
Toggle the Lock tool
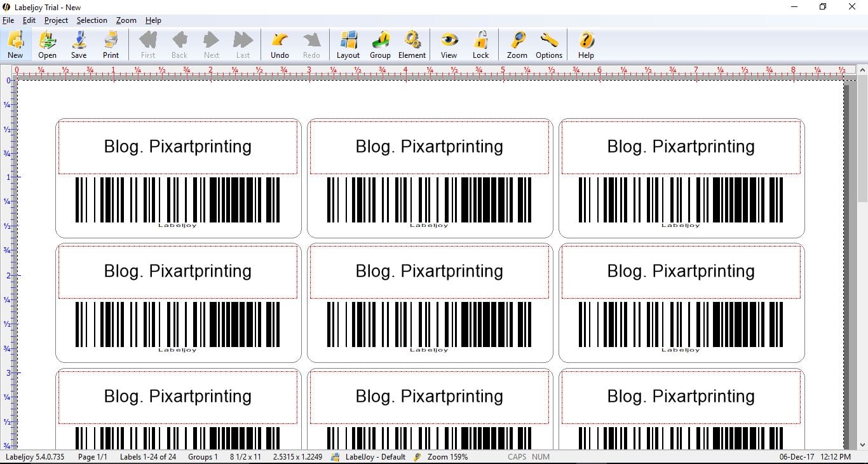click(481, 44)
